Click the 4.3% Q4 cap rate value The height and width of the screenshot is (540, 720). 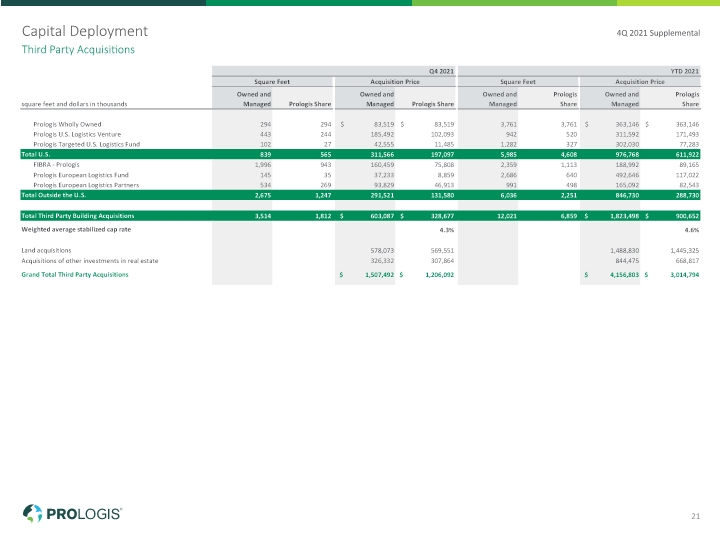point(447,230)
